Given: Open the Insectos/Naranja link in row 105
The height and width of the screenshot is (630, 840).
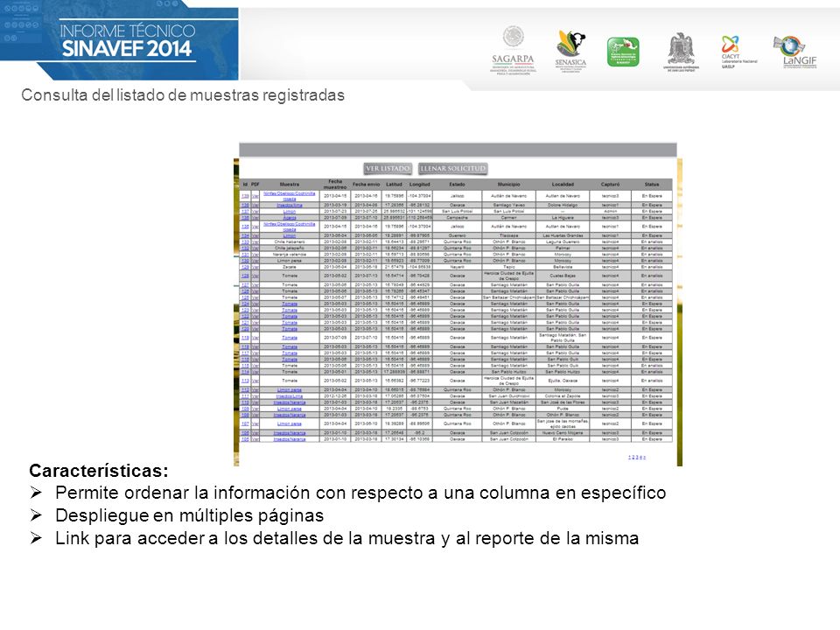Looking at the screenshot, I should click(290, 439).
